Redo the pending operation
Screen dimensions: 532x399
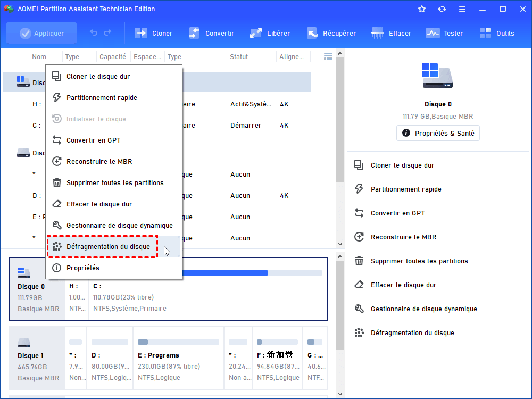[107, 33]
